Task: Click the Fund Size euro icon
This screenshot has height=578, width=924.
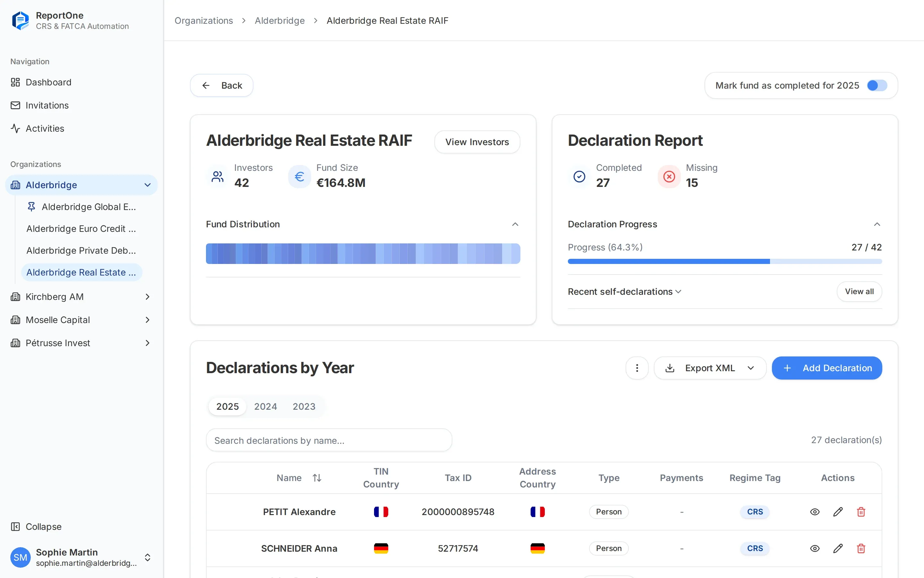Action: pyautogui.click(x=299, y=177)
